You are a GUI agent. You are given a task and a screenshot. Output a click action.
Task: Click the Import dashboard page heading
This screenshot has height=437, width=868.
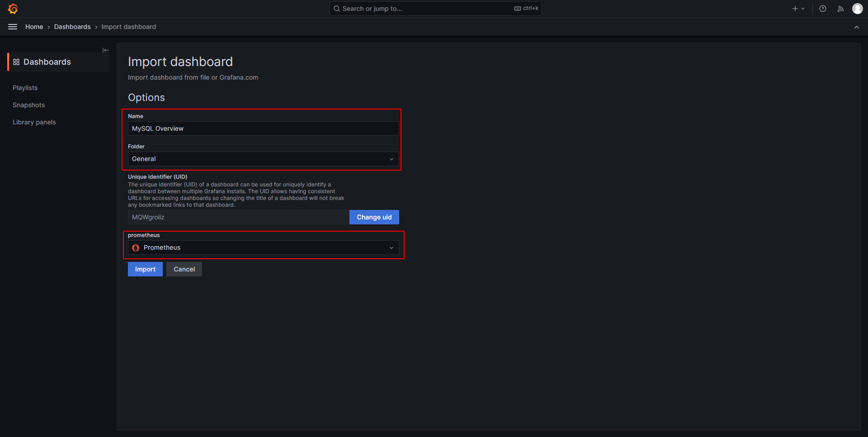180,62
